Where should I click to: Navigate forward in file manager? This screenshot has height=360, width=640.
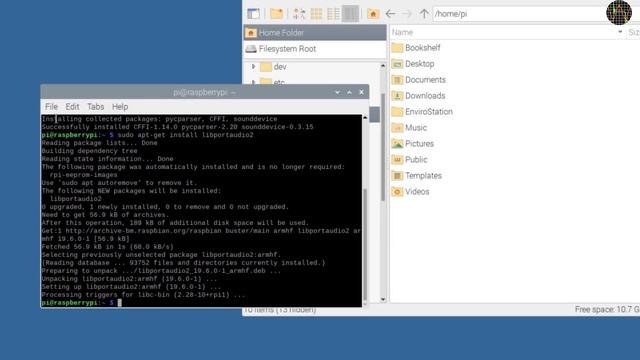coord(407,14)
